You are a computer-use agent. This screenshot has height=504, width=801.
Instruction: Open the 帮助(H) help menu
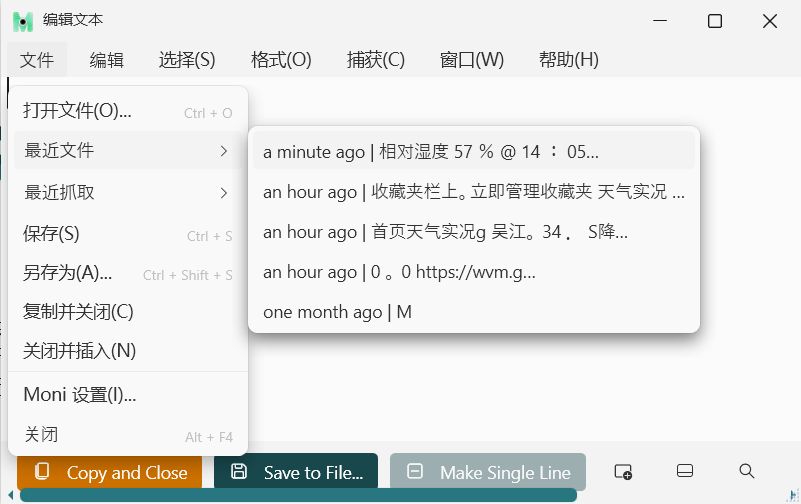(x=568, y=60)
